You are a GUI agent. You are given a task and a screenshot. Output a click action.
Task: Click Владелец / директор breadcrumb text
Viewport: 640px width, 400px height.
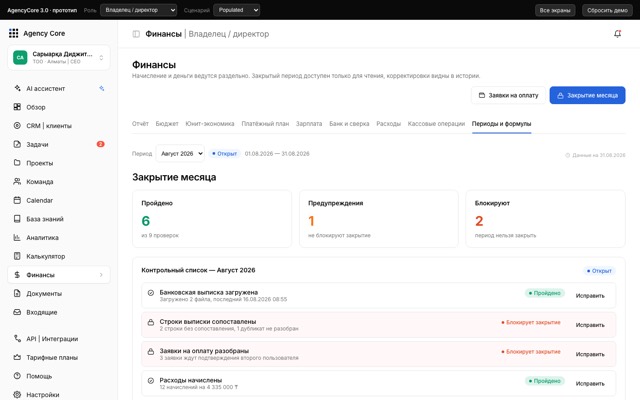pos(229,34)
